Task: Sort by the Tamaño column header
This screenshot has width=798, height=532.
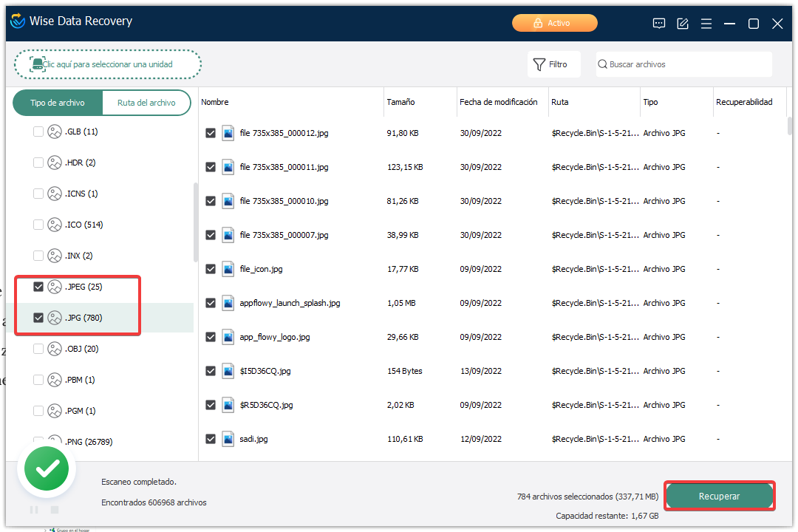Action: [400, 102]
